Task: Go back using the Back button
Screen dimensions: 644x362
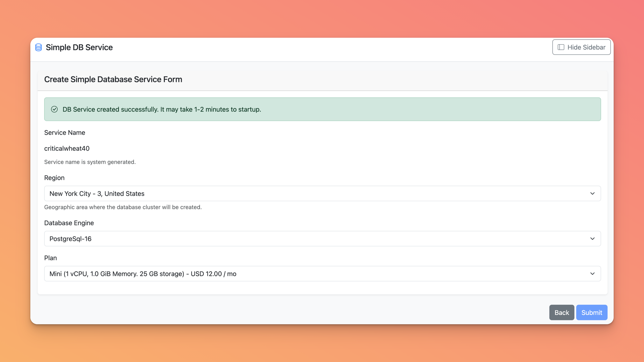Action: [561, 312]
